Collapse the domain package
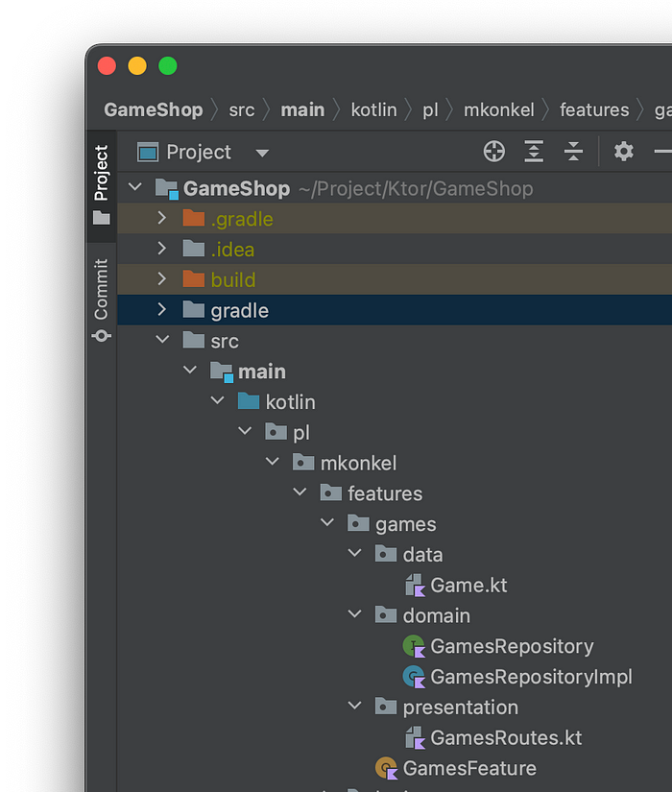 click(x=354, y=614)
